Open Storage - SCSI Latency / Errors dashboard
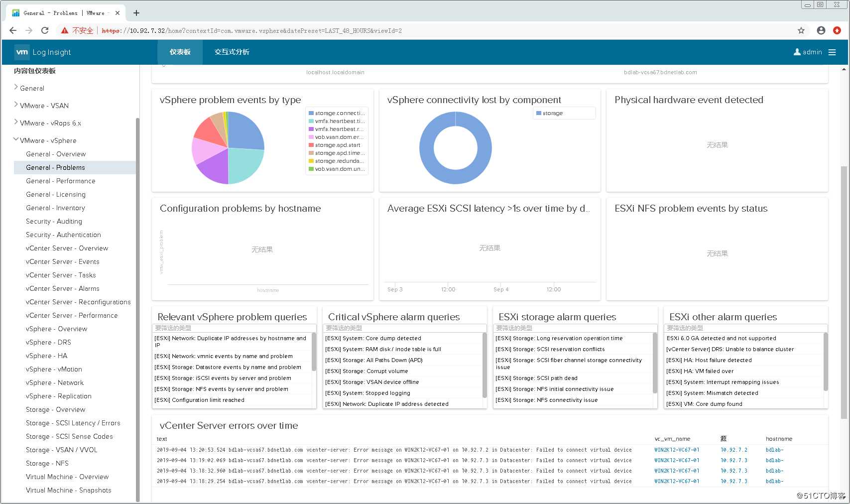The width and height of the screenshot is (850, 504). point(73,423)
